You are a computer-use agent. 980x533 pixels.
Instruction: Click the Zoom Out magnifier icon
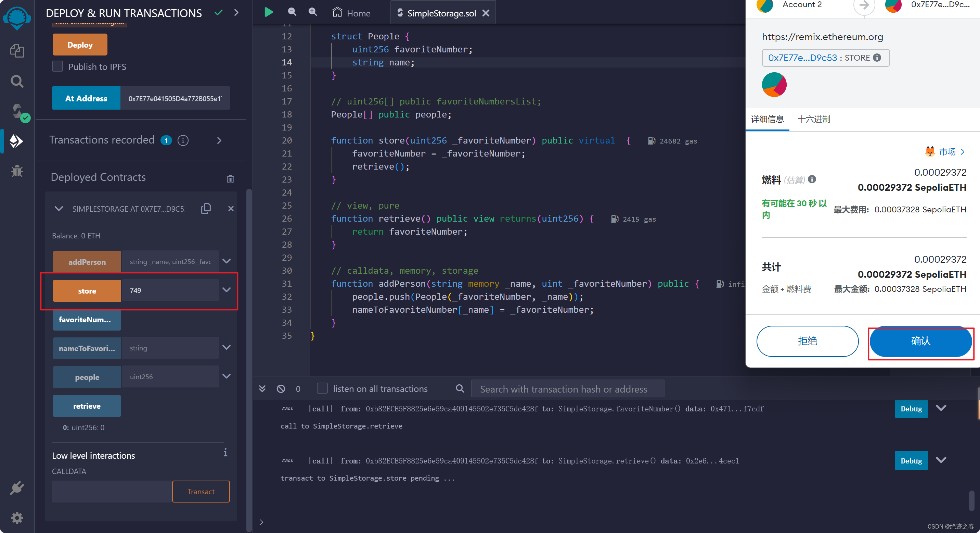click(x=292, y=12)
